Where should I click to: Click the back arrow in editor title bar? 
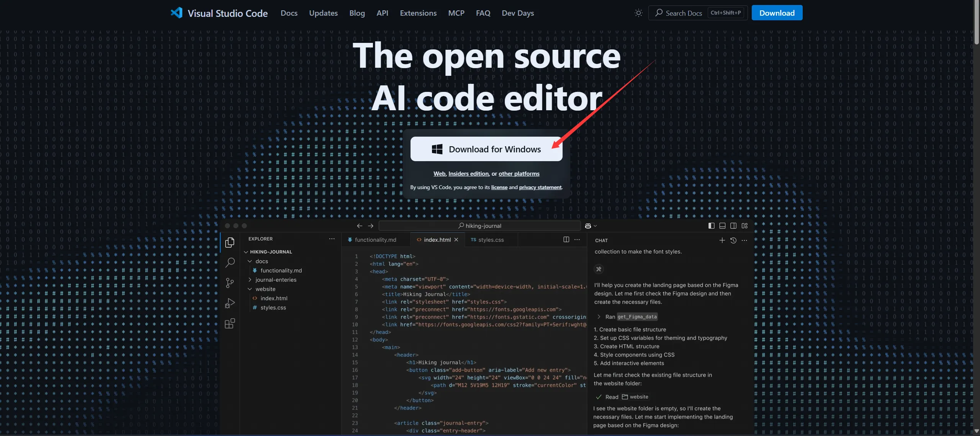click(x=359, y=226)
